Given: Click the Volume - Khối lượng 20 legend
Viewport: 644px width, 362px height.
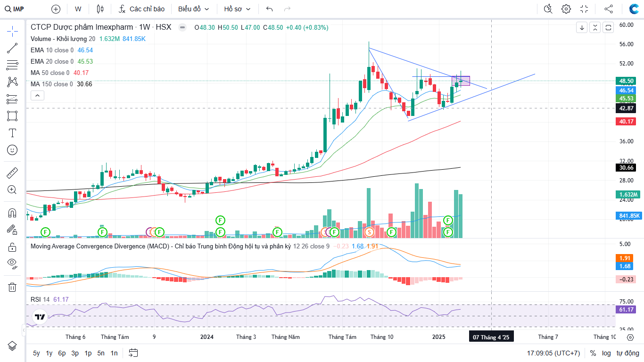Looking at the screenshot, I should point(63,39).
